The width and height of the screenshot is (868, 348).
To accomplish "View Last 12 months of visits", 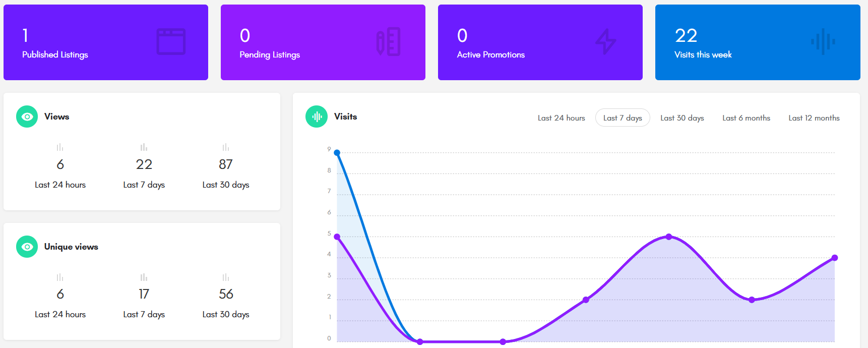I will pos(814,118).
